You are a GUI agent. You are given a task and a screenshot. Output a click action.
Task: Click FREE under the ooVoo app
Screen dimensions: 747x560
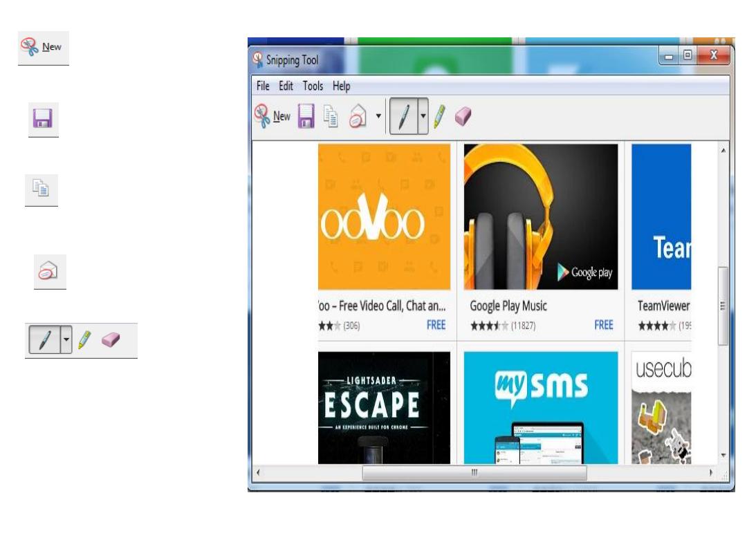436,325
